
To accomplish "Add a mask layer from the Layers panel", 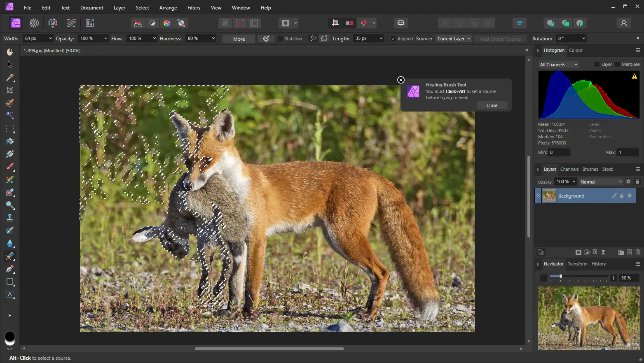I will click(x=578, y=252).
